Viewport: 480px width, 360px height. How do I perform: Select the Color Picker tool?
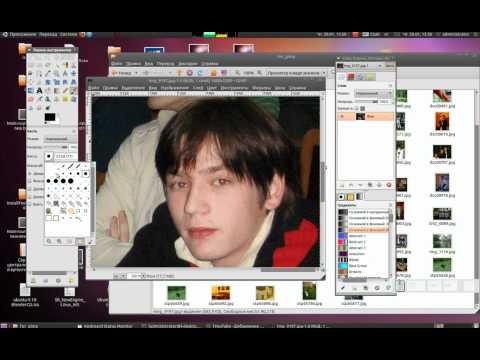[x=48, y=73]
